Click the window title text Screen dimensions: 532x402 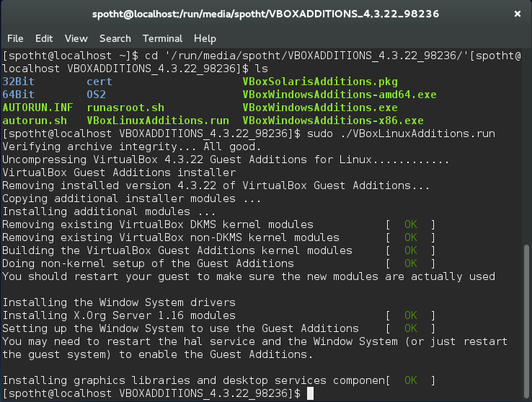point(266,14)
